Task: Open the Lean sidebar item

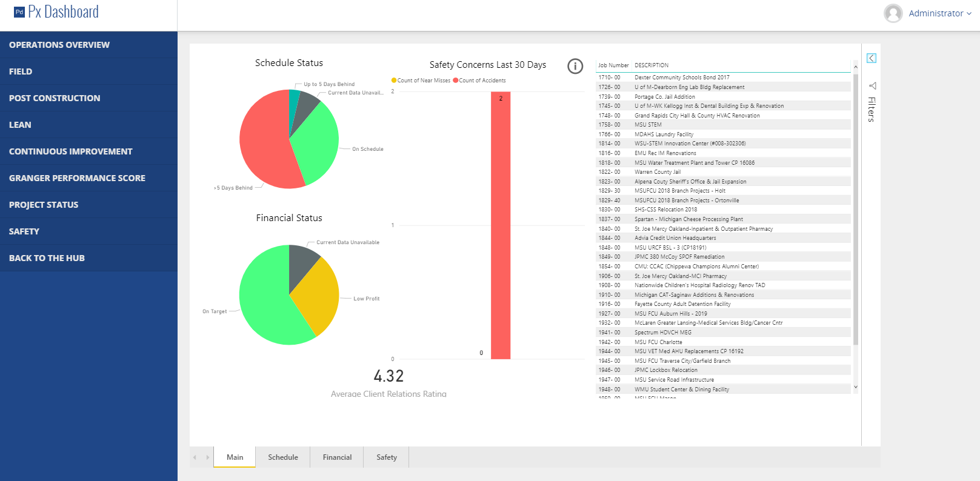Action: [88, 125]
